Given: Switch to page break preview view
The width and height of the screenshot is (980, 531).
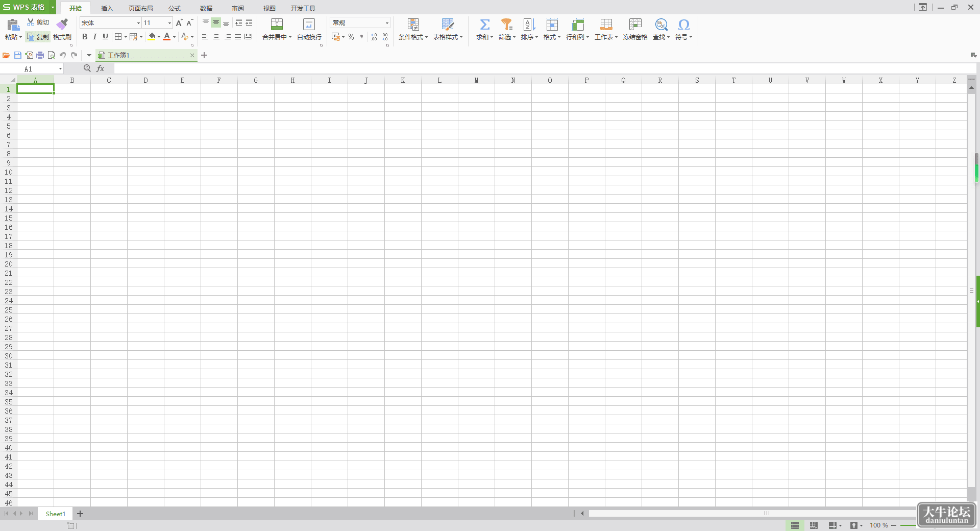Looking at the screenshot, I should tap(814, 525).
